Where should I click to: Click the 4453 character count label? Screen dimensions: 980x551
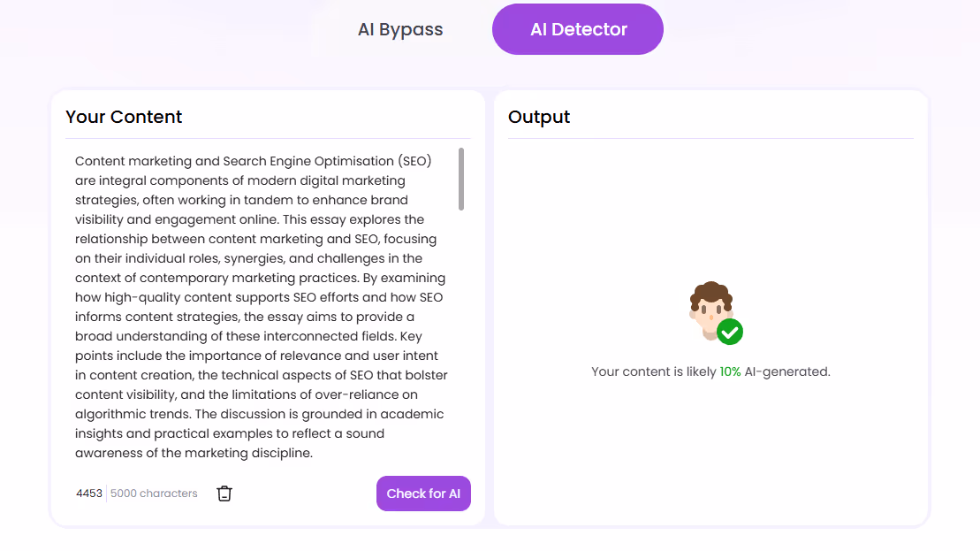[x=89, y=493]
